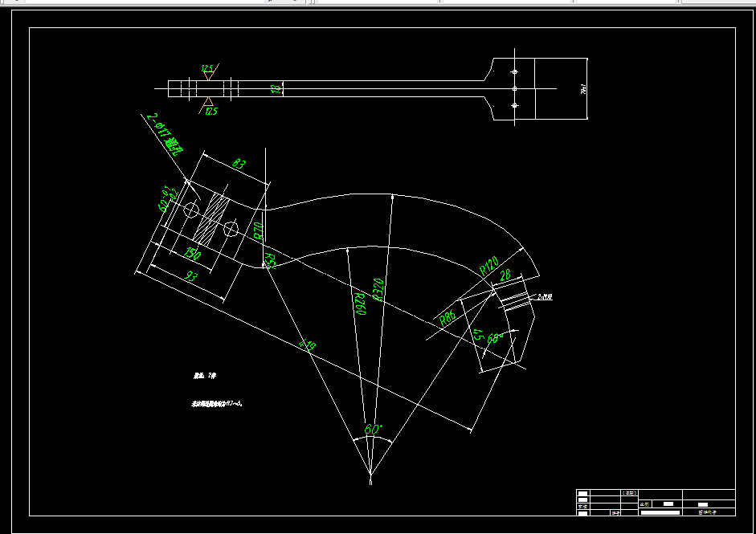Select the 2-M8 thread callout
The width and height of the screenshot is (756, 534).
545,297
